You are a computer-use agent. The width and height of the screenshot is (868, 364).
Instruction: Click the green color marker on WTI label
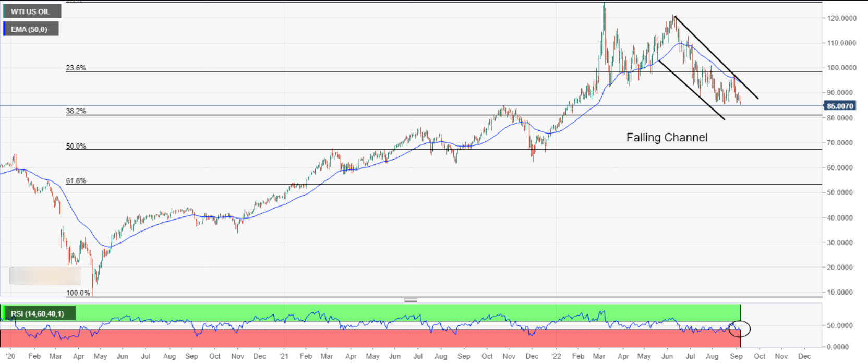coord(5,11)
